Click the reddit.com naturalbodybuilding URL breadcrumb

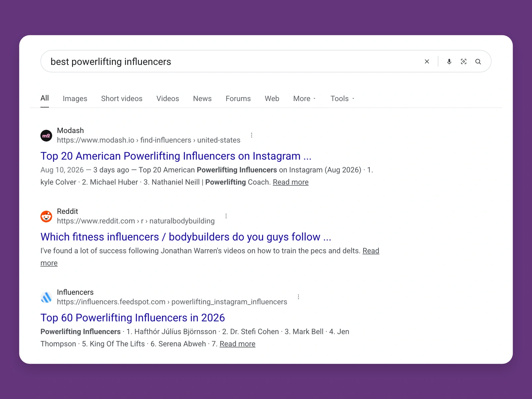136,221
